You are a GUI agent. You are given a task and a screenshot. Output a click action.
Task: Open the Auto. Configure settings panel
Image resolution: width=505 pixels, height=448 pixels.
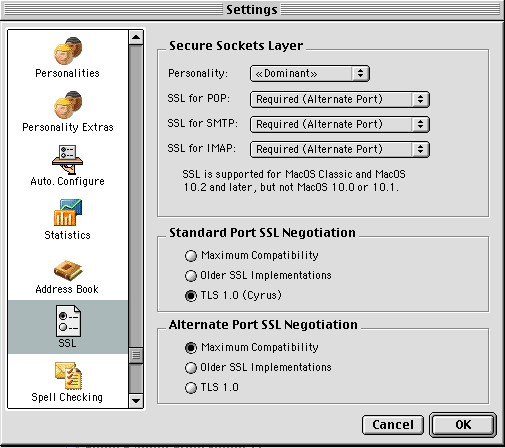68,165
